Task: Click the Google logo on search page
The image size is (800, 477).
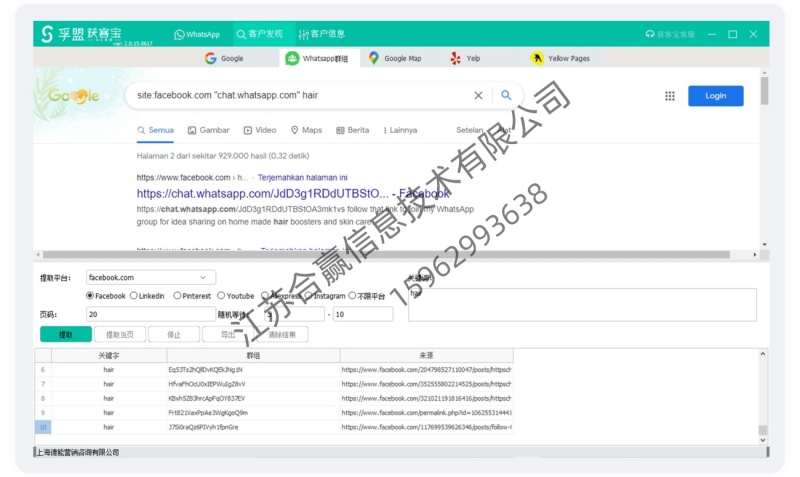Action: tap(73, 95)
